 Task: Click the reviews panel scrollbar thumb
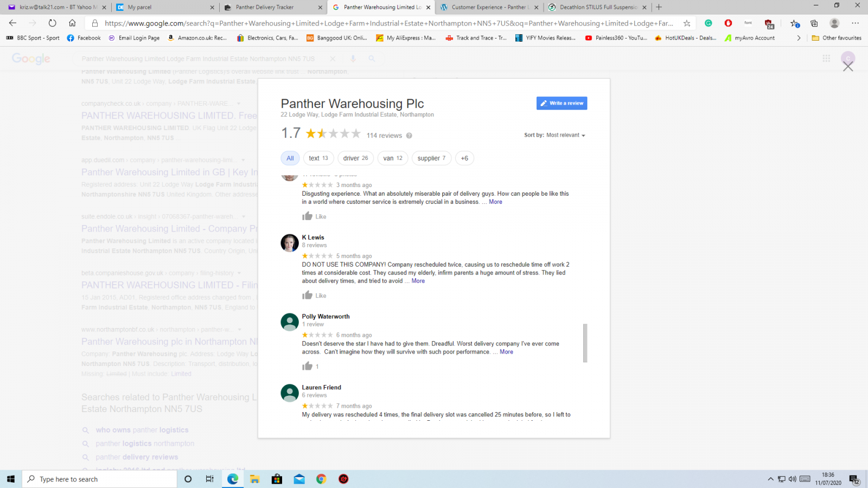(585, 343)
